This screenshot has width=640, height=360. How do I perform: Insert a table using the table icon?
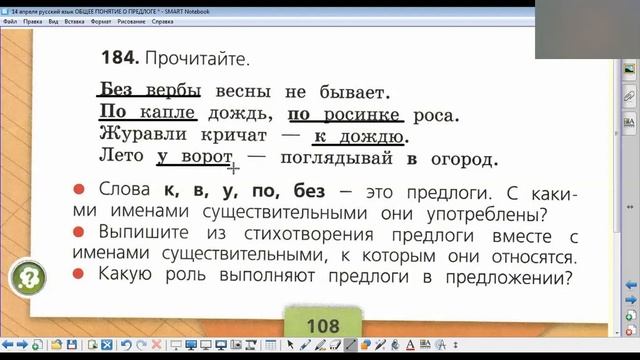pyautogui.click(x=270, y=345)
